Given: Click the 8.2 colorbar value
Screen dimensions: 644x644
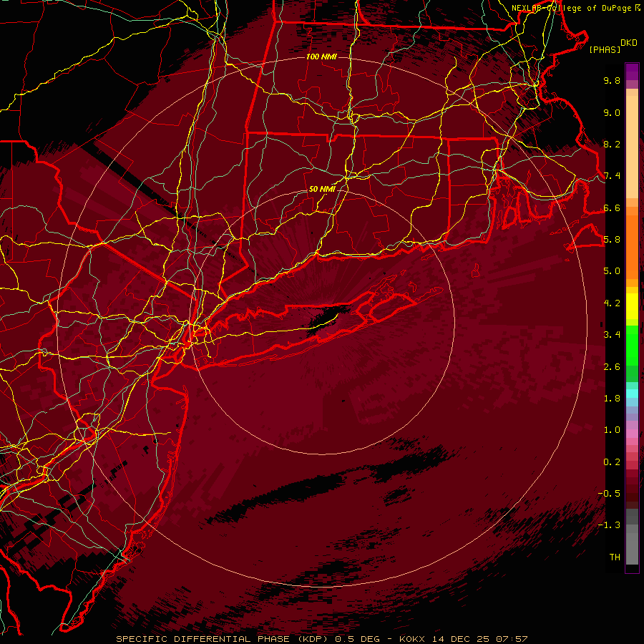Looking at the screenshot, I should [612, 144].
